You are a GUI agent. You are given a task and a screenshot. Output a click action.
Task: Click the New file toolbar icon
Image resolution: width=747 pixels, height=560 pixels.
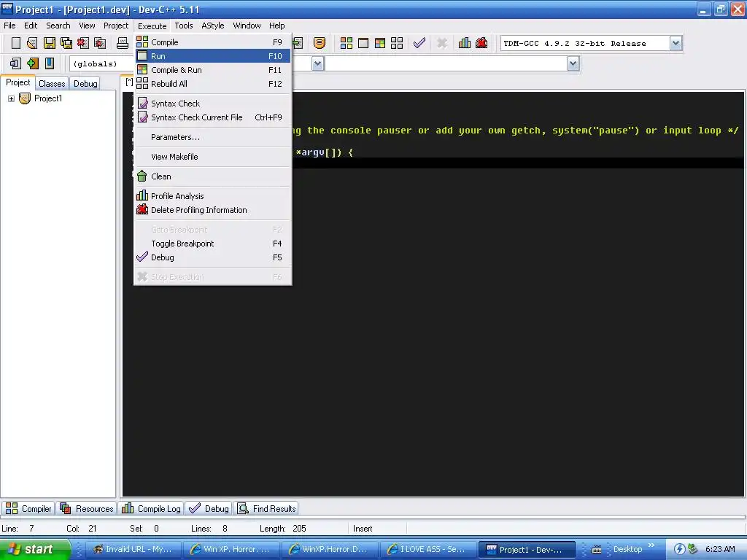pos(16,43)
